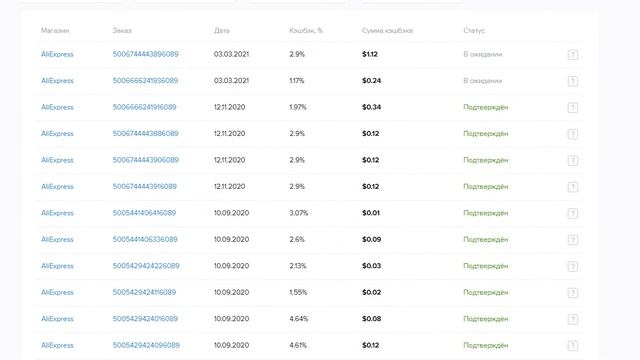Click the Дата column header
The image size is (640, 360).
[222, 31]
